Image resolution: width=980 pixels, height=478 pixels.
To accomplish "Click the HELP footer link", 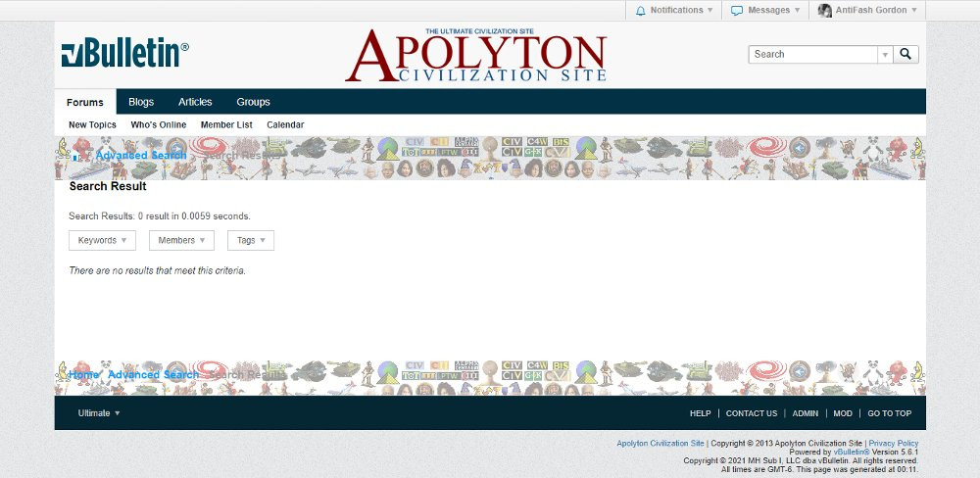I will 700,413.
